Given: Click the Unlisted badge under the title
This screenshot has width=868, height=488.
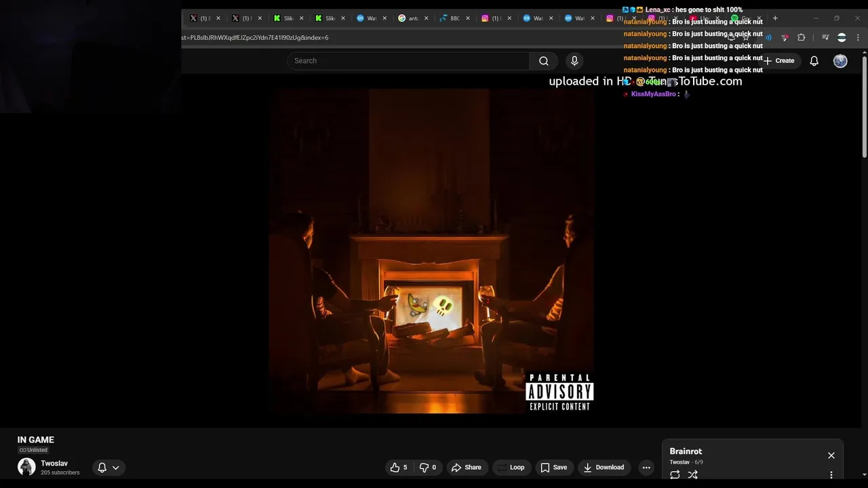Looking at the screenshot, I should [33, 450].
